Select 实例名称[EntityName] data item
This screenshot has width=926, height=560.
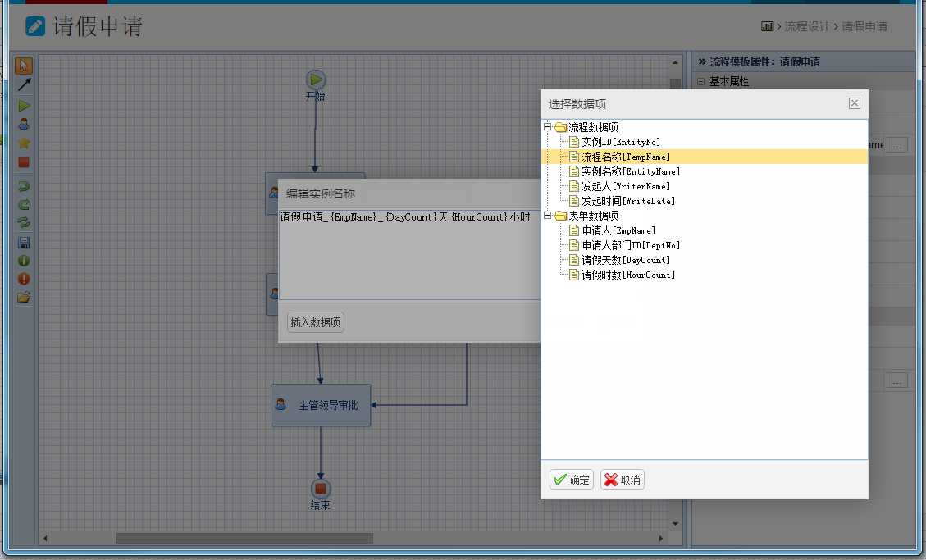click(631, 171)
